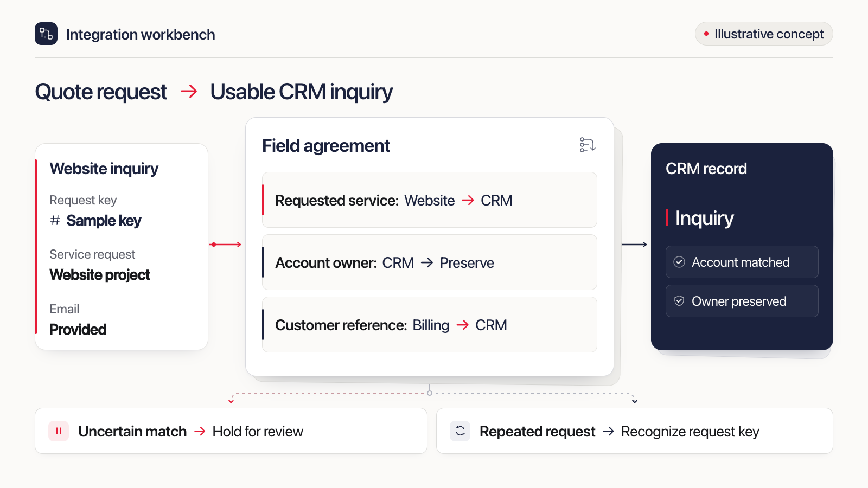Click the arrow after Repeated request
Image resolution: width=868 pixels, height=488 pixels.
click(x=608, y=431)
